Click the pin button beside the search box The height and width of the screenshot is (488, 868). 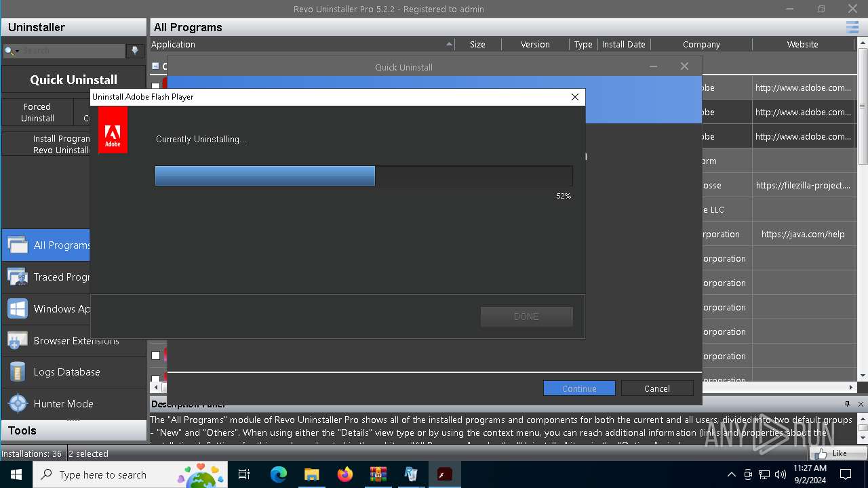134,51
